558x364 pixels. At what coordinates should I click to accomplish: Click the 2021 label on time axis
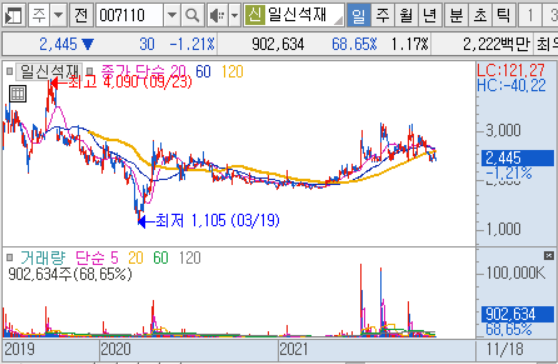click(294, 349)
